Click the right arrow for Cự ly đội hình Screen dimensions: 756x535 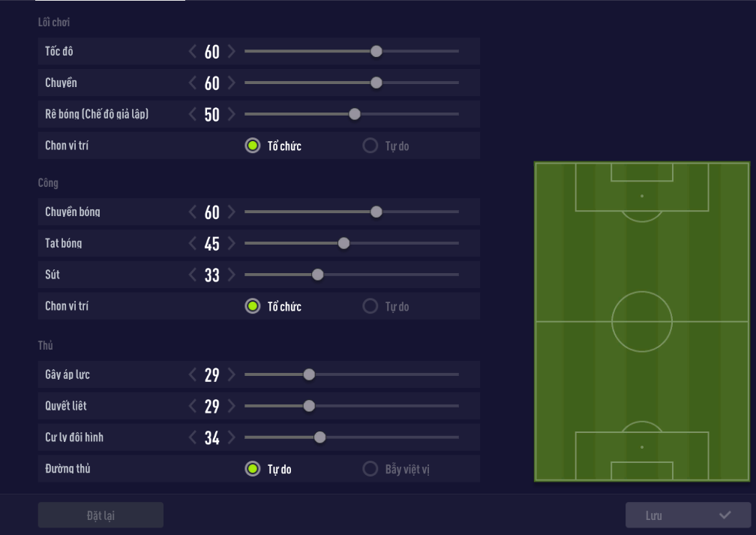[x=231, y=438]
